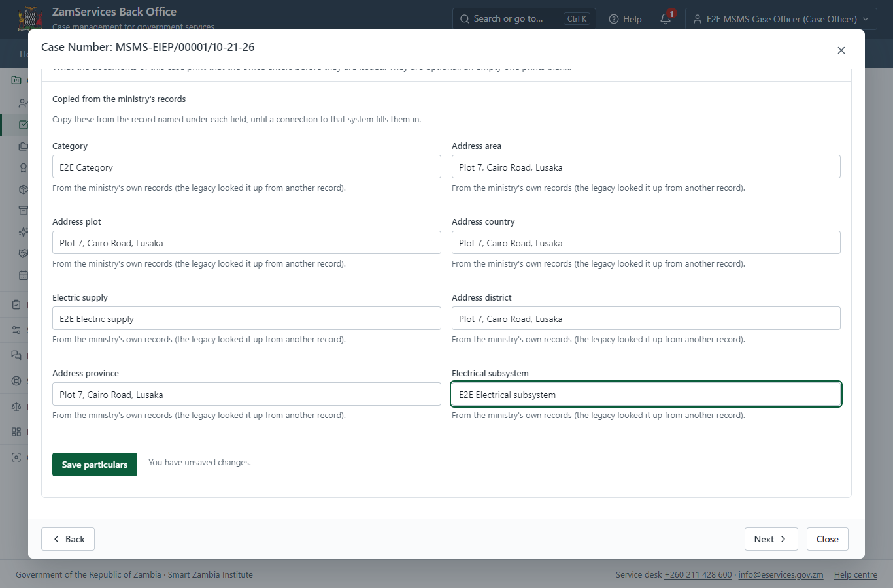Click the Close button in the dialog footer
Screen dimensions: 893x588
tap(828, 539)
